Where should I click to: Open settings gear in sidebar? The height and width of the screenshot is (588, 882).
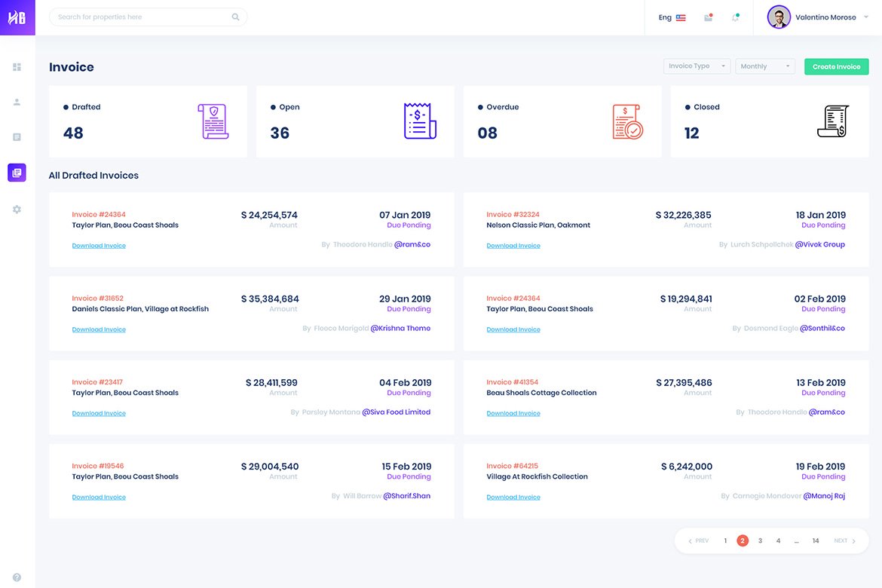(x=17, y=209)
